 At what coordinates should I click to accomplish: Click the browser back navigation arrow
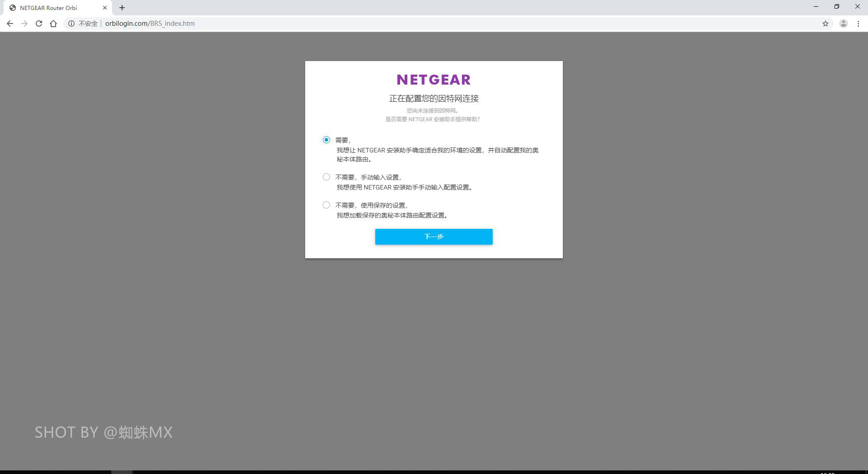coord(10,24)
